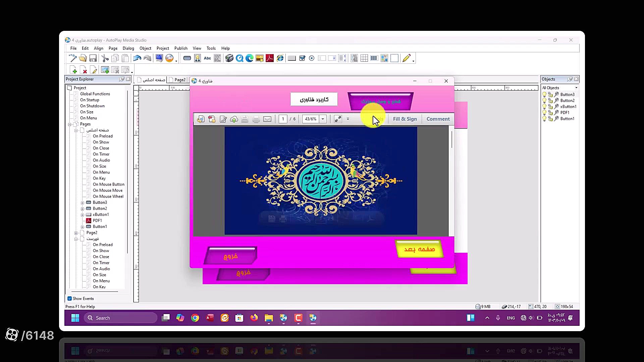
Task: Save the project using the floppy icon
Action: pyautogui.click(x=93, y=58)
